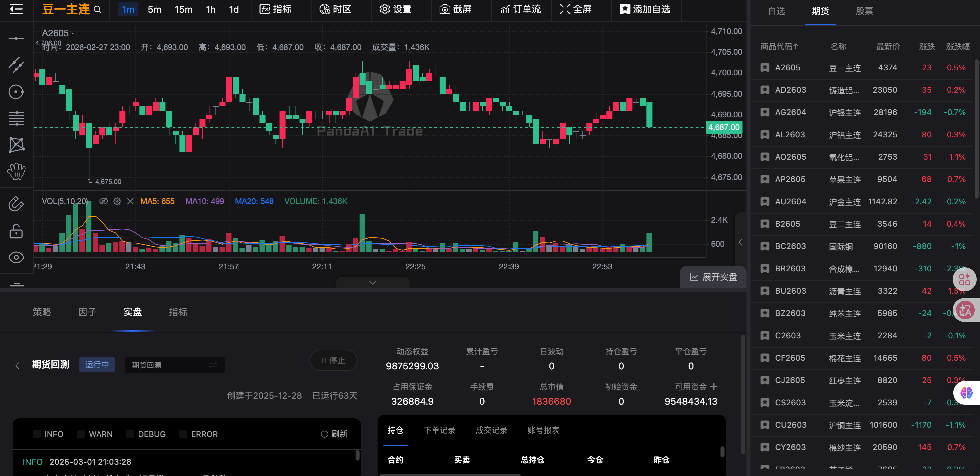This screenshot has width=980, height=476.
Task: Toggle favorite star for A2605
Action: [x=765, y=68]
